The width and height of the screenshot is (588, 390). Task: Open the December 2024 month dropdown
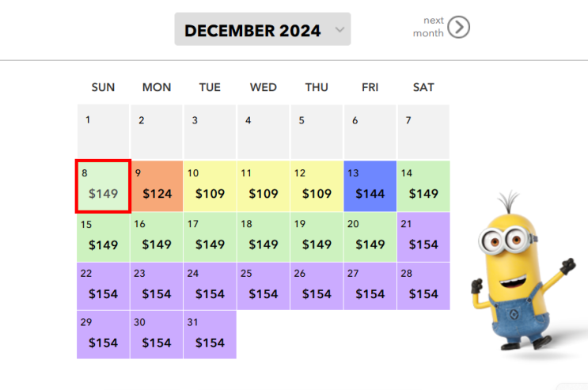tap(253, 31)
